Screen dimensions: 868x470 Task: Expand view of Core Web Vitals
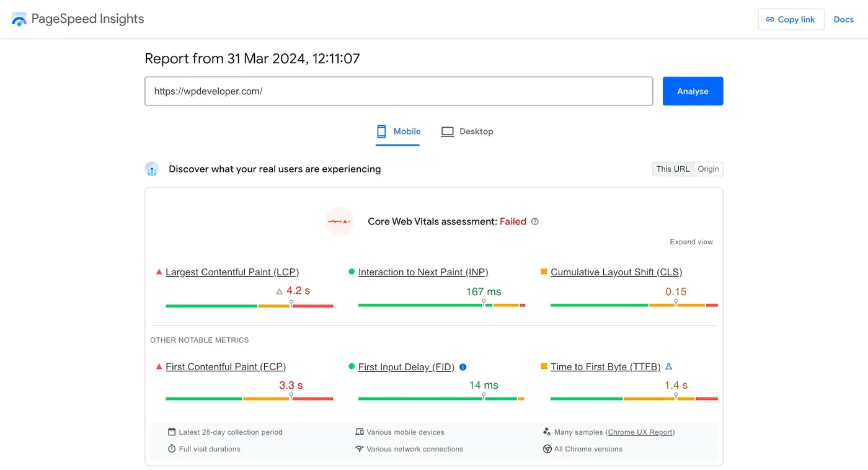pyautogui.click(x=691, y=242)
